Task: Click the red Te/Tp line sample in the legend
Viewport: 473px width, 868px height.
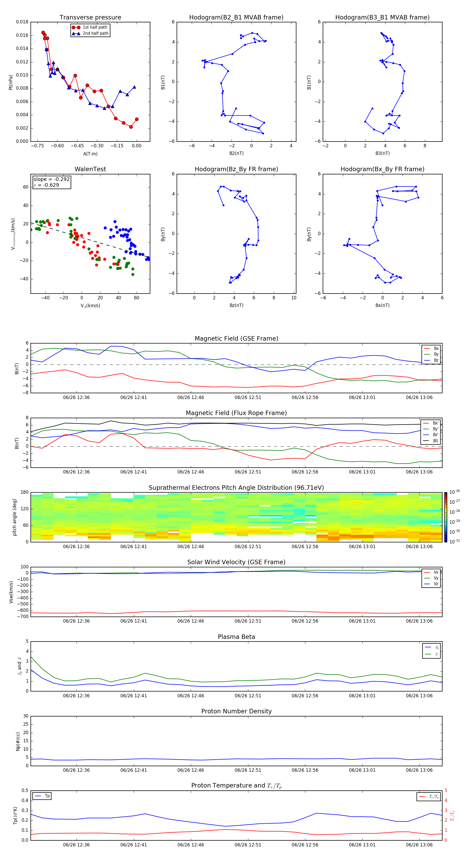Action: point(422,796)
